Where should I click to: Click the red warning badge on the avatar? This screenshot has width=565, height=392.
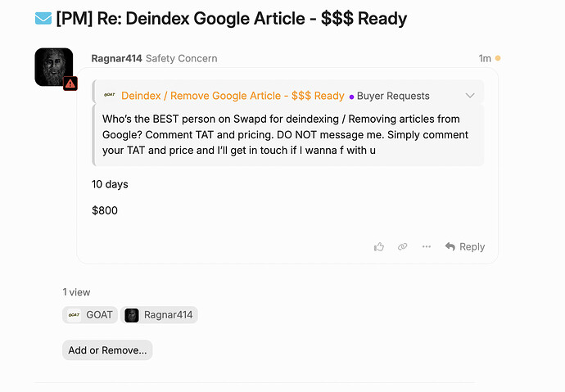70,83
